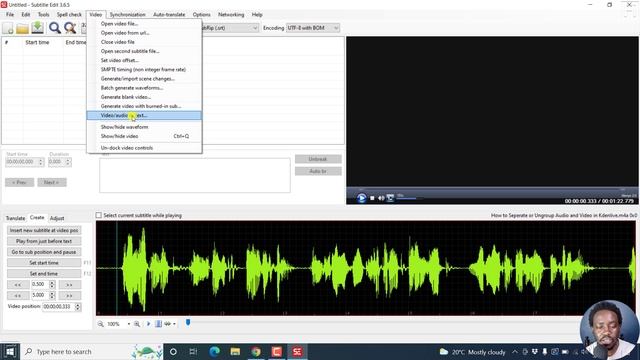Select Un-dock video controls menu item

[144, 148]
